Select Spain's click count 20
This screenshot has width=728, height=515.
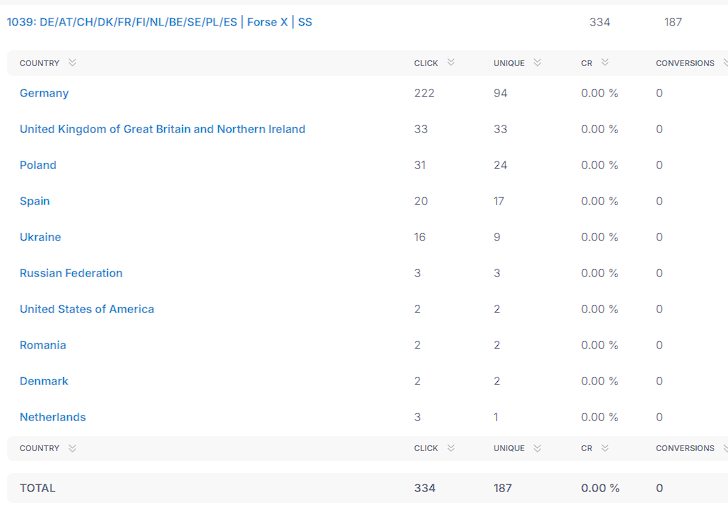(x=421, y=201)
